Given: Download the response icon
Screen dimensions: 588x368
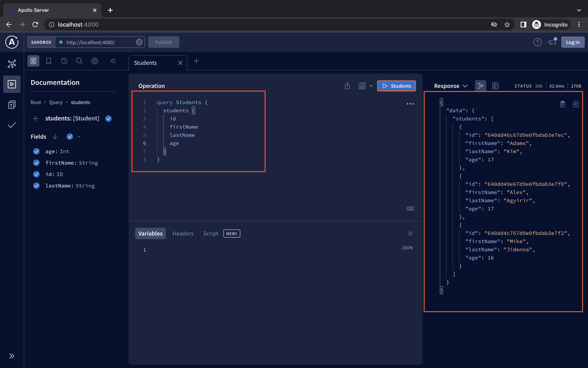Looking at the screenshot, I should click(x=576, y=104).
